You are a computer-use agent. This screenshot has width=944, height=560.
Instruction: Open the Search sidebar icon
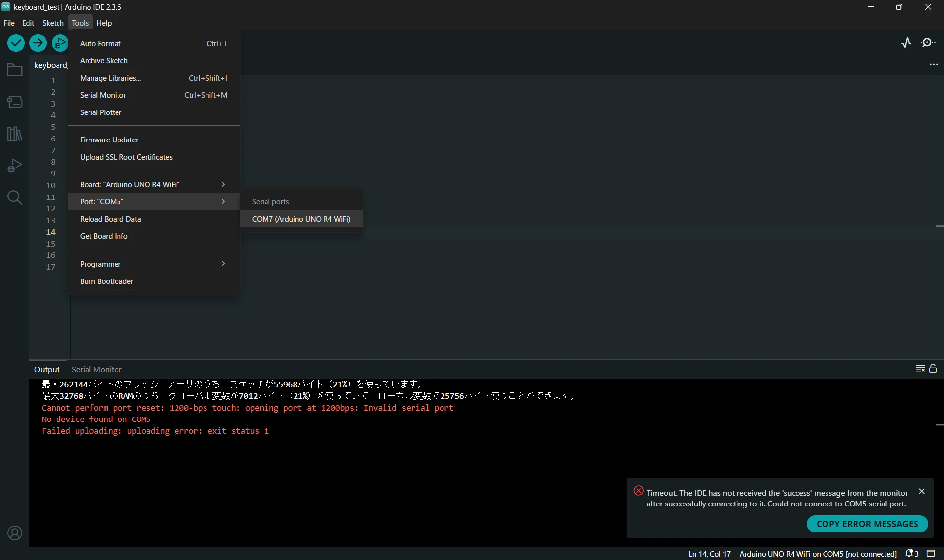(x=15, y=197)
